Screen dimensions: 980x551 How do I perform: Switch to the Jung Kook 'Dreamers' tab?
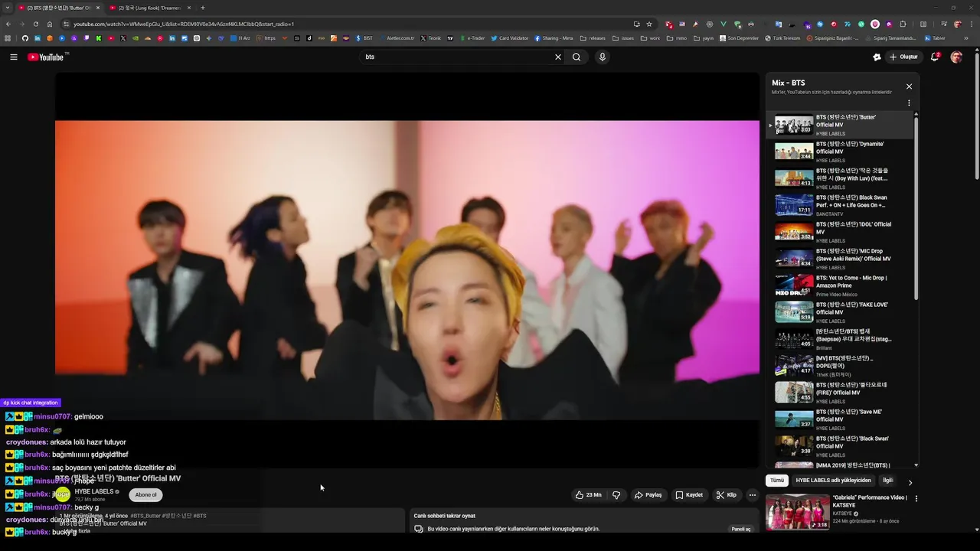(x=149, y=8)
